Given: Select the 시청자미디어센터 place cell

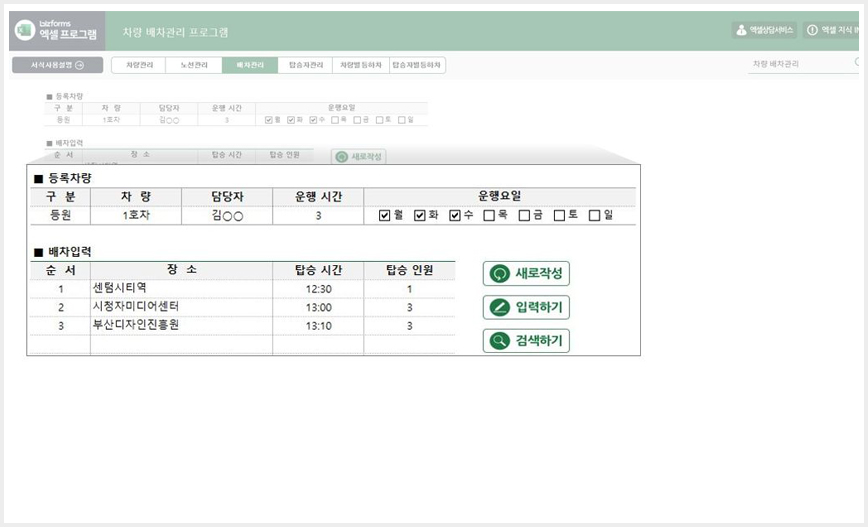Looking at the screenshot, I should (182, 307).
